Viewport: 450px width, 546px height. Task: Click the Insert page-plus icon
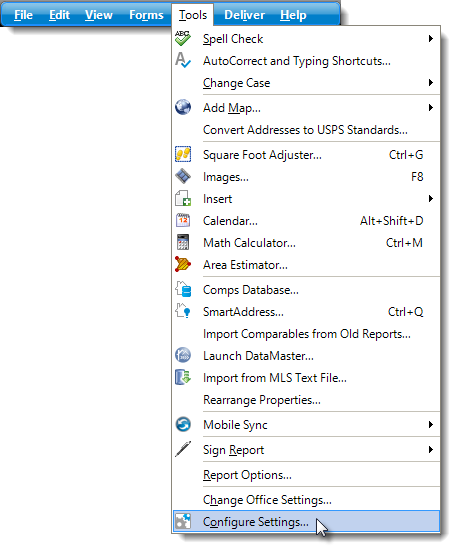pos(183,198)
